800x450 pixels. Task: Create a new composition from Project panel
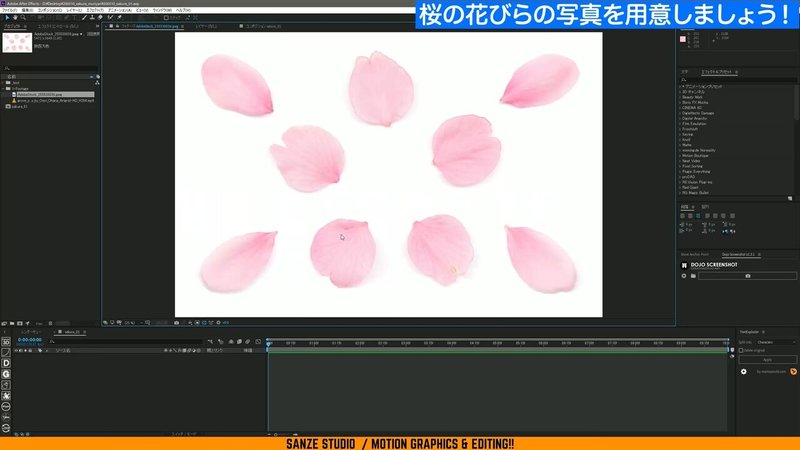click(x=19, y=323)
